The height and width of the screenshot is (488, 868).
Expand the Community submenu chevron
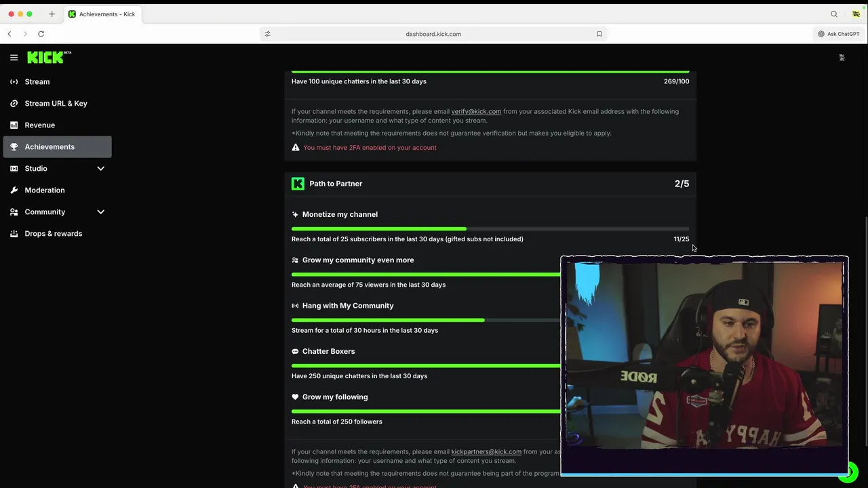(100, 212)
